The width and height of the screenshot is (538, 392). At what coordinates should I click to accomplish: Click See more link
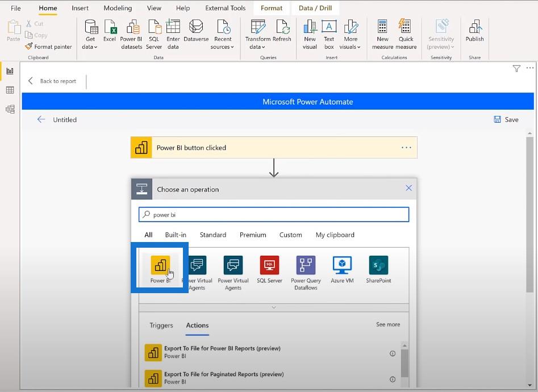tap(388, 324)
